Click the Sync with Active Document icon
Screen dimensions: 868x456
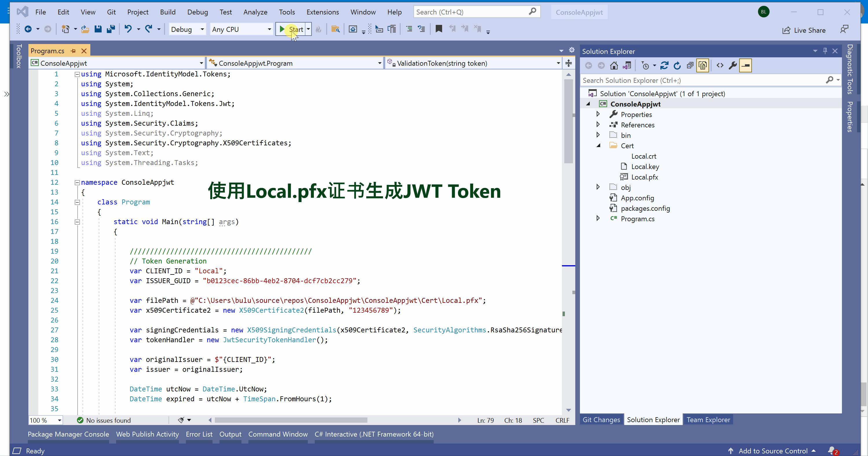[664, 65]
